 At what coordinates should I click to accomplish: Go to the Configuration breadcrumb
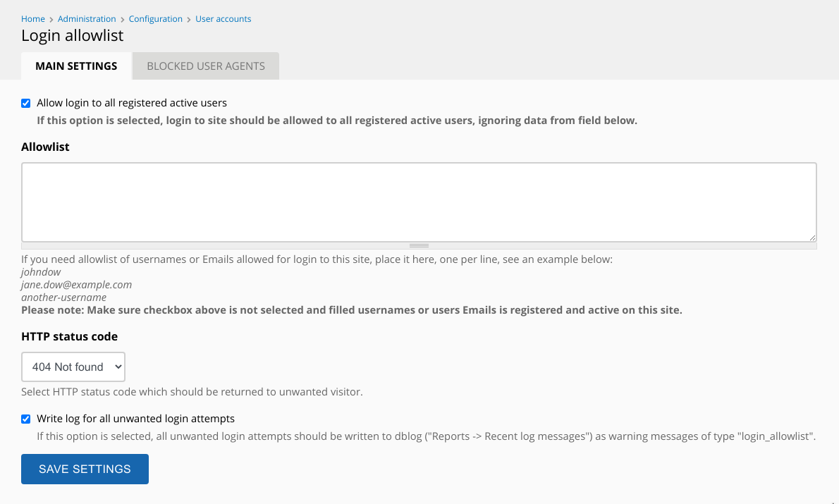155,19
